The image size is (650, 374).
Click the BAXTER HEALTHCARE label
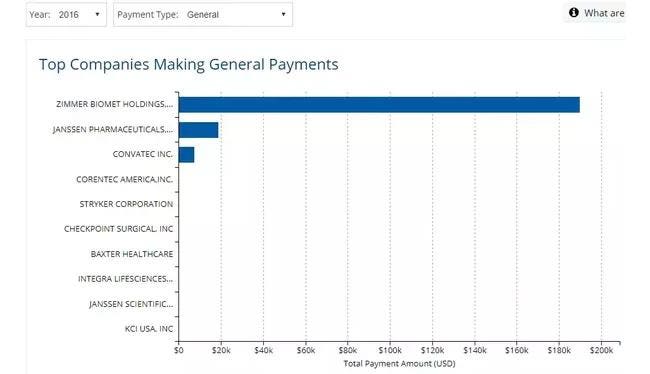132,254
